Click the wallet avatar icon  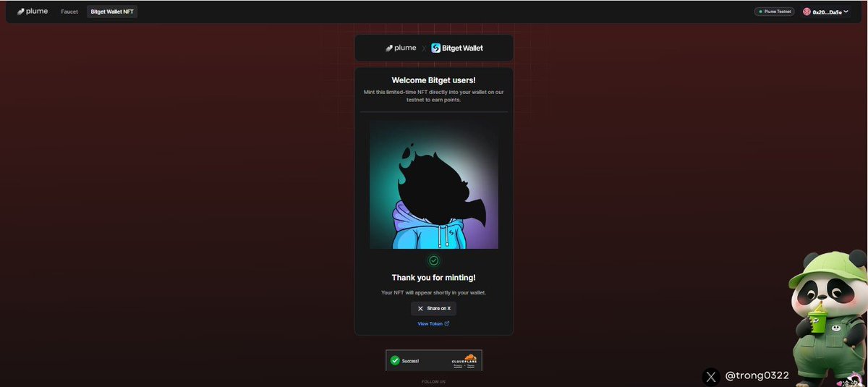pyautogui.click(x=807, y=12)
